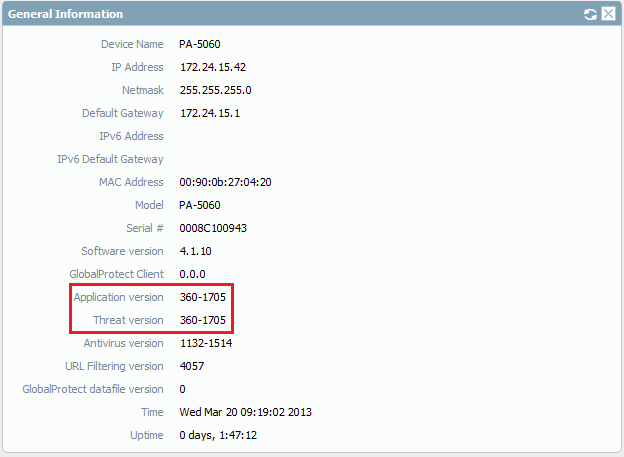This screenshot has height=457, width=624.
Task: Select GlobalProtect datafile version value 0
Action: [x=182, y=389]
